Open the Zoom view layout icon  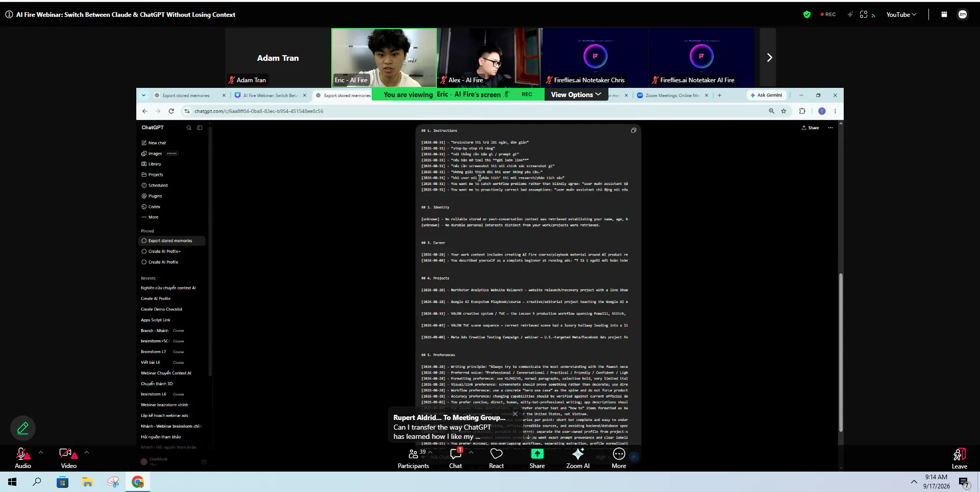tap(944, 15)
